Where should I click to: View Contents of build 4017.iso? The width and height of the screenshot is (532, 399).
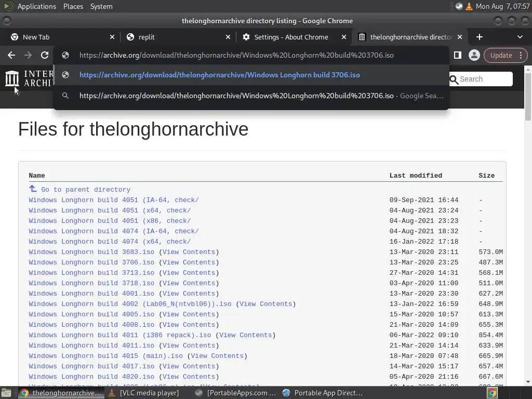189,366
